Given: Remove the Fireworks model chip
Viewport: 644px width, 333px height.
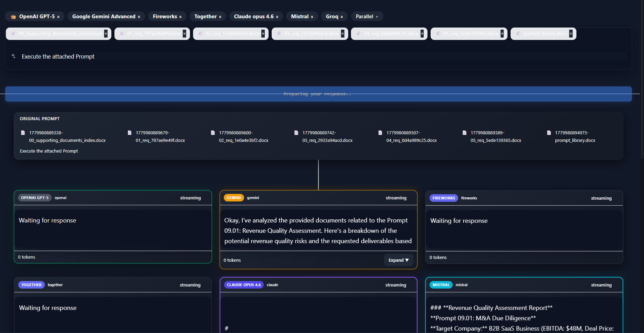Looking at the screenshot, I should pos(180,17).
